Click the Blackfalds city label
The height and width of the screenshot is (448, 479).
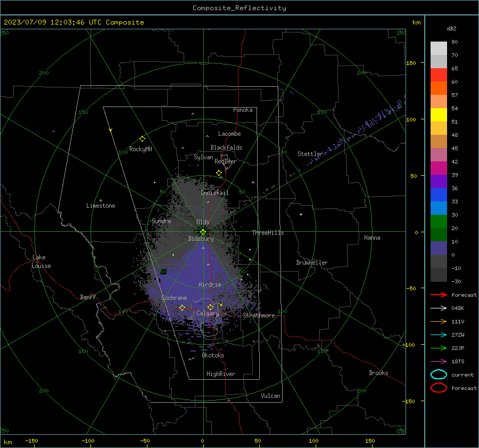(226, 148)
